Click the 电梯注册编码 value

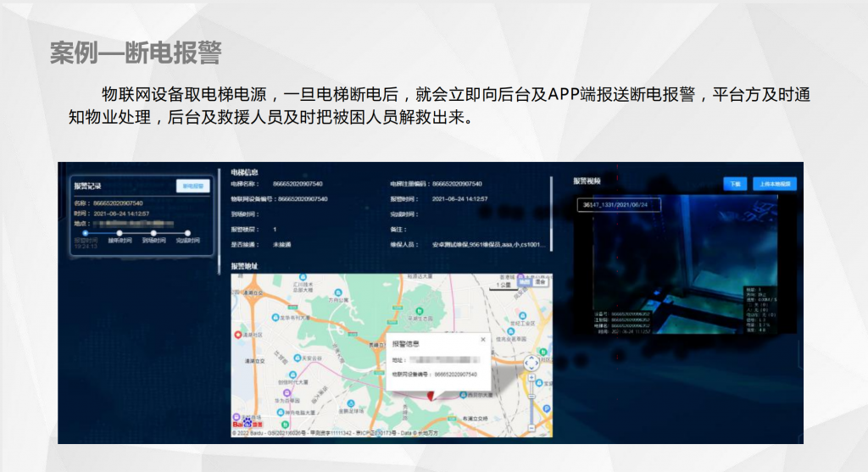[457, 184]
